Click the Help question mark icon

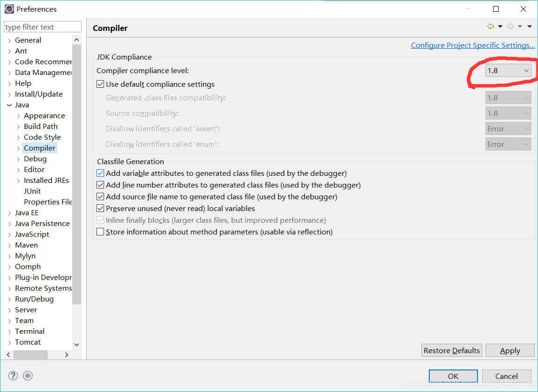[13, 376]
